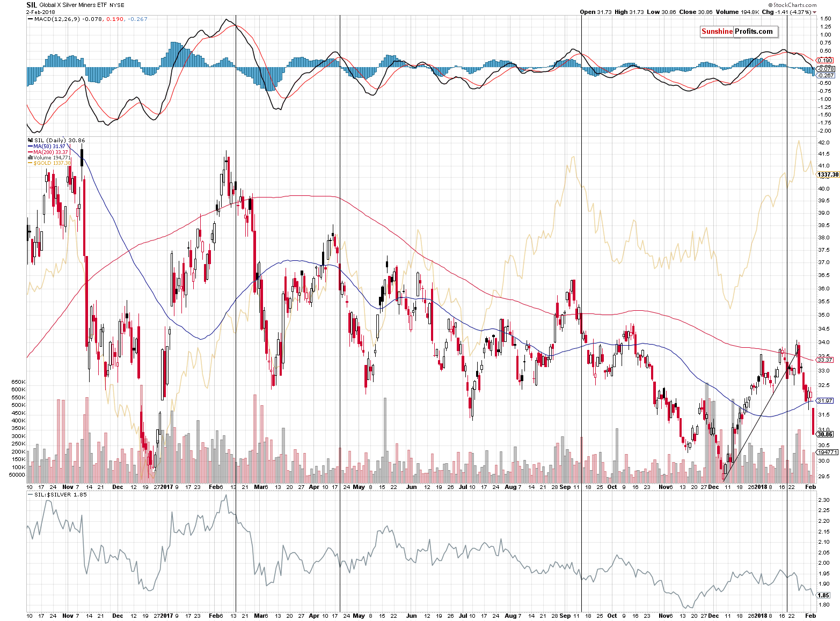Click 'Aug' on the bottom ratio panel date axis
840x621 pixels.
coord(510,616)
